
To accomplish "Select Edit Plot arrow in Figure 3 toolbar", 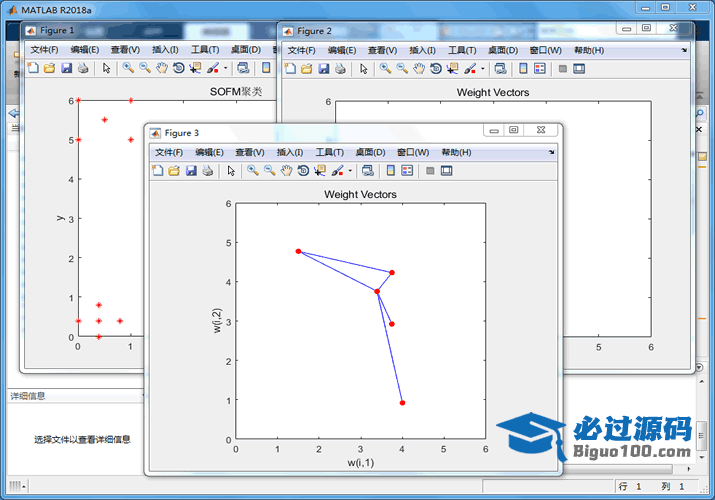I will pyautogui.click(x=231, y=171).
